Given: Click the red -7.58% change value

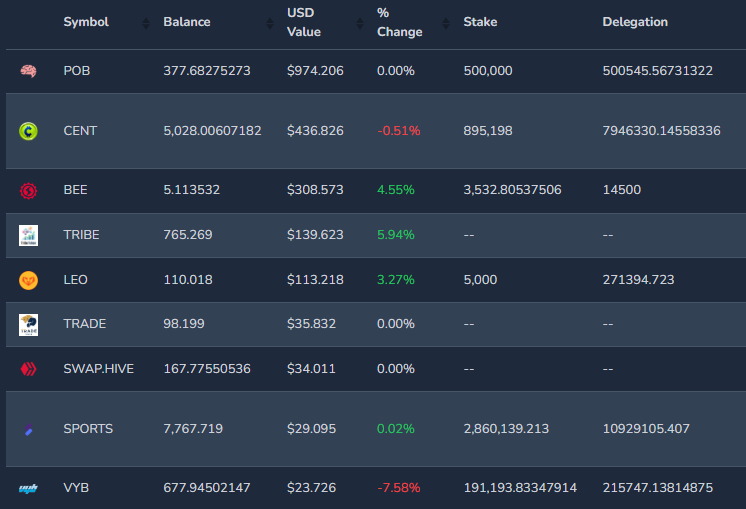Looking at the screenshot, I should (x=399, y=488).
